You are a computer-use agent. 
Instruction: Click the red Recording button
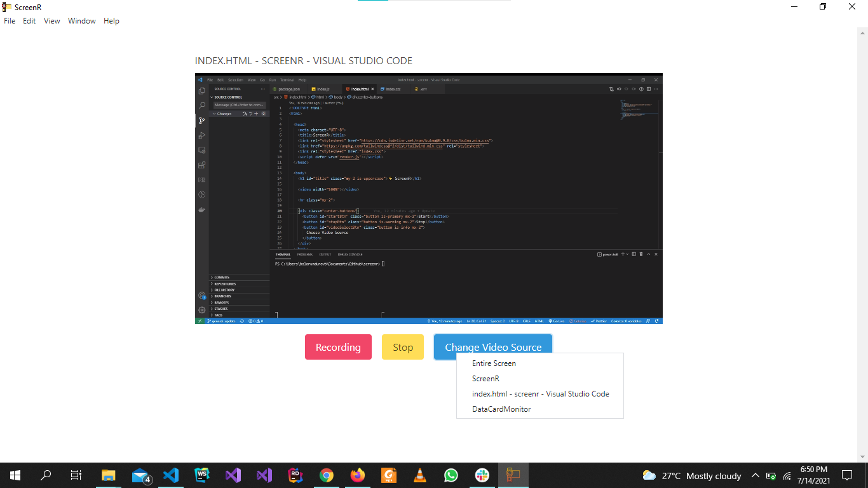tap(338, 347)
